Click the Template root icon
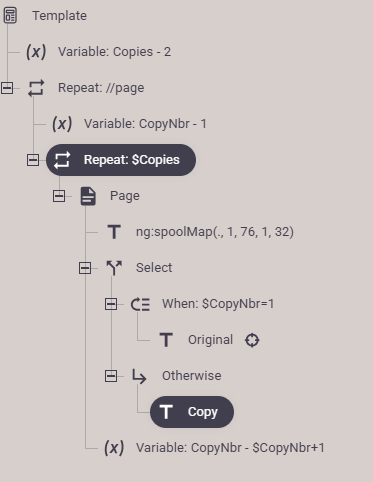This screenshot has width=373, height=482. pyautogui.click(x=10, y=15)
